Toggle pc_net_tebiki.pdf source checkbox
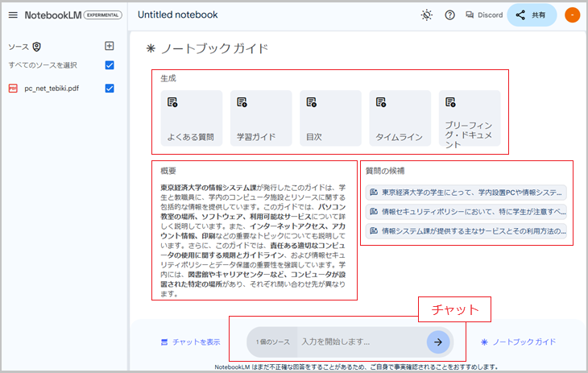This screenshot has height=373, width=588. (x=110, y=88)
